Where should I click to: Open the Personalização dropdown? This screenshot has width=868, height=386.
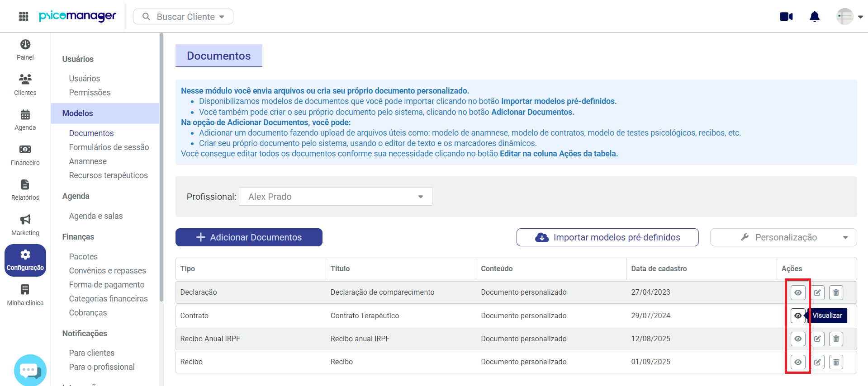point(783,237)
